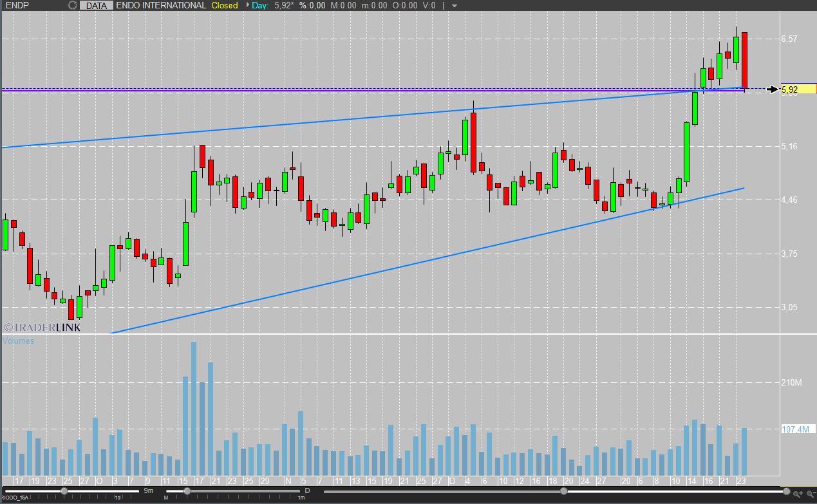The height and width of the screenshot is (504, 817).
Task: Click the D timeframe slider handle
Action: pyautogui.click(x=187, y=492)
